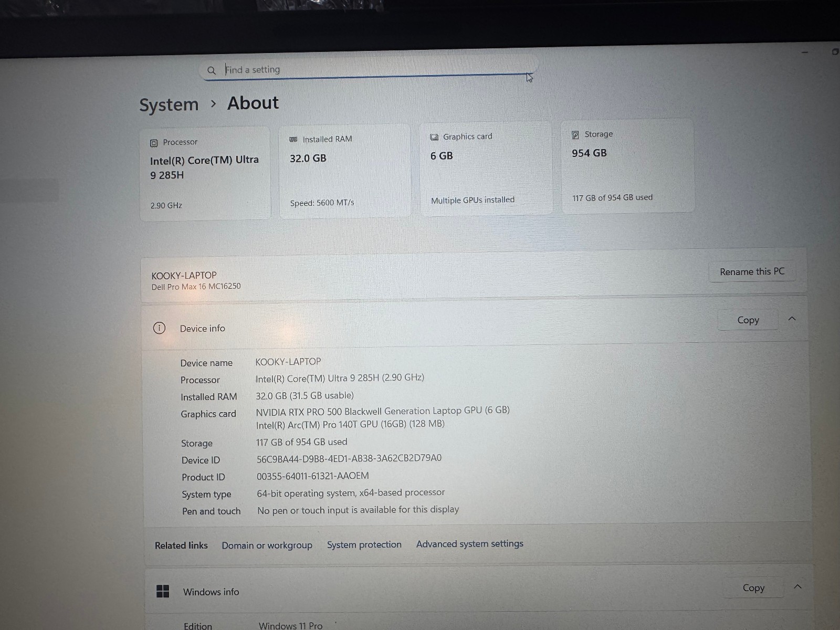Screen dimensions: 840x630
Task: Click the Device info circle icon
Action: [159, 328]
